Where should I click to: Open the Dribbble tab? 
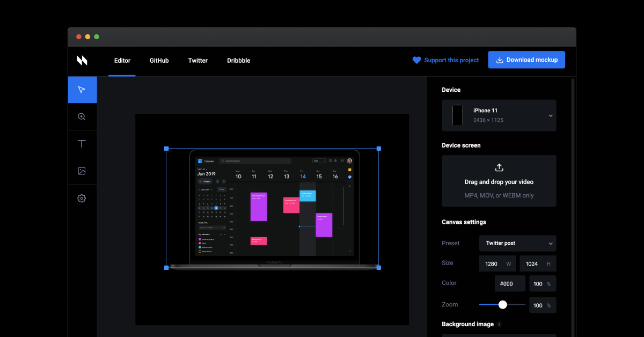coord(238,61)
